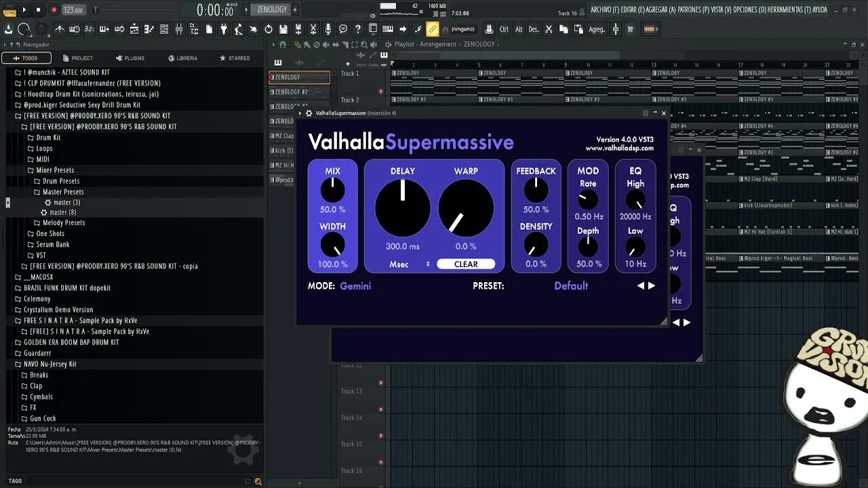Mute Track 1 with its mute dot
The image size is (868, 488).
point(380,91)
